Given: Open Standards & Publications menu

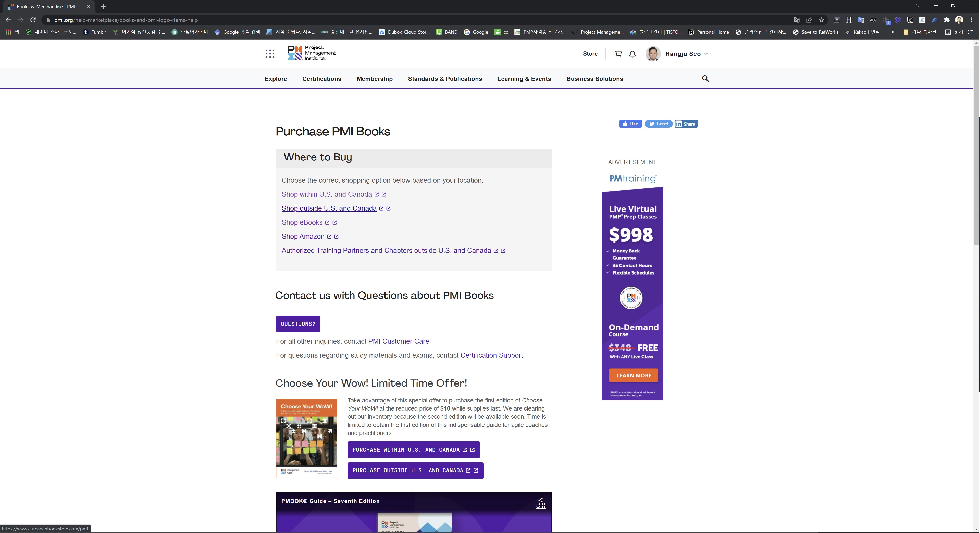Looking at the screenshot, I should click(444, 79).
